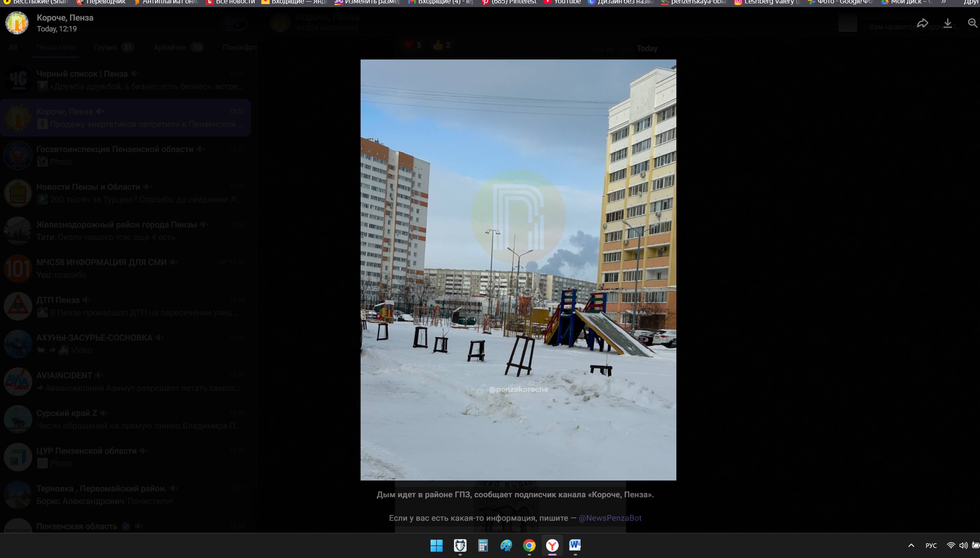The image size is (980, 558).
Task: Click the opened playground photo
Action: (x=518, y=270)
